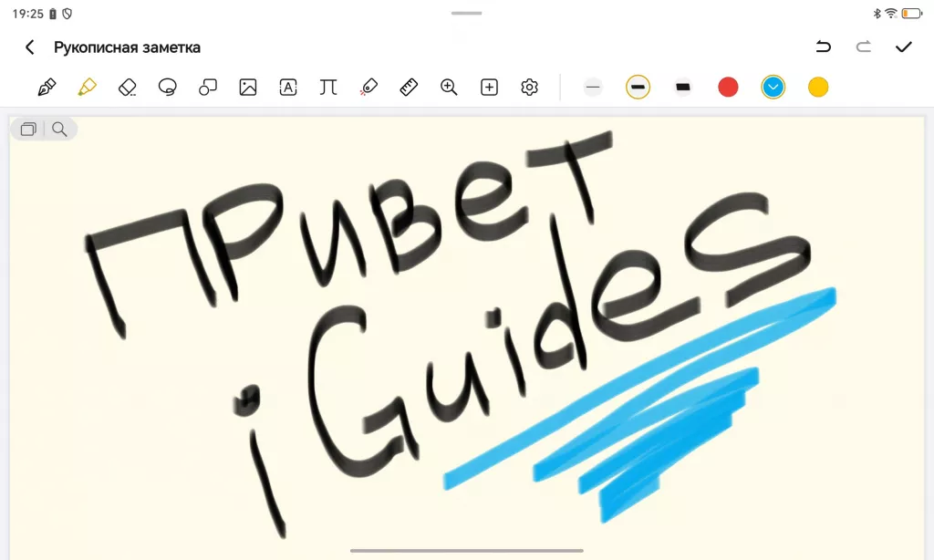Select the yellow highlighter tool
The image size is (934, 560).
[x=87, y=87]
